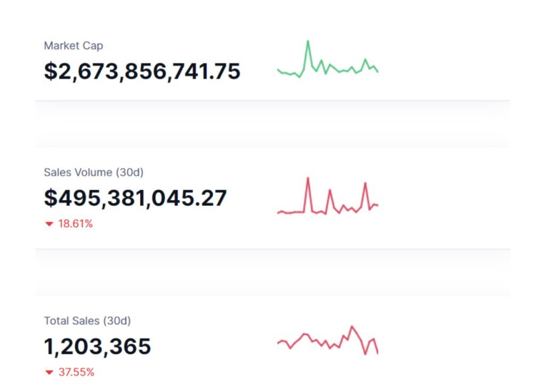The width and height of the screenshot is (546, 392).
Task: Click the tallest peak on Market Cap sparkline
Action: tap(308, 41)
